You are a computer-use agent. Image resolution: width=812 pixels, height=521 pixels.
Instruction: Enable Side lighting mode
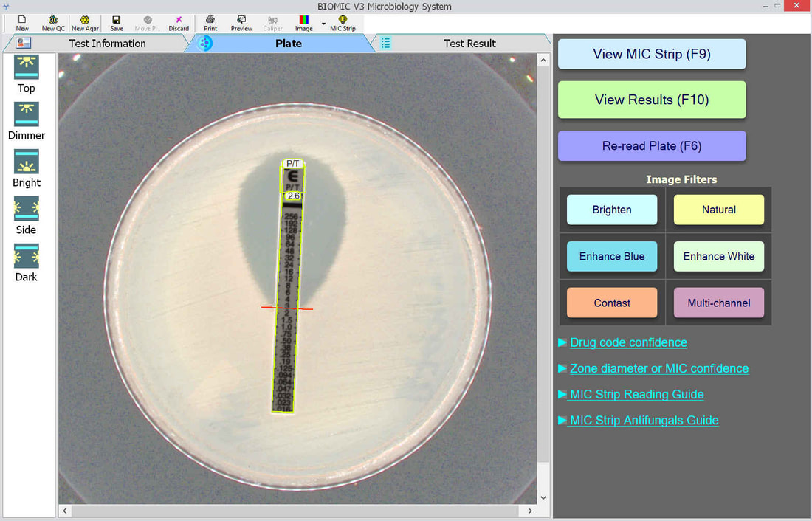27,215
